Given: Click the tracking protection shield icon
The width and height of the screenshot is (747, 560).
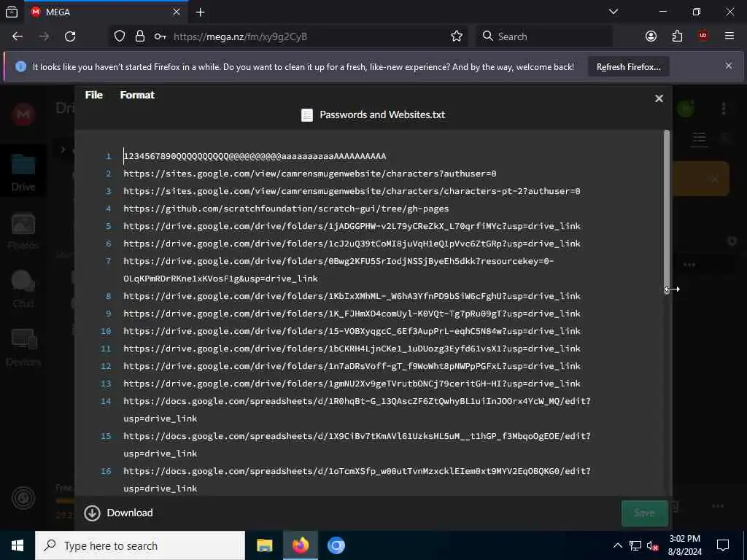Looking at the screenshot, I should [x=120, y=36].
